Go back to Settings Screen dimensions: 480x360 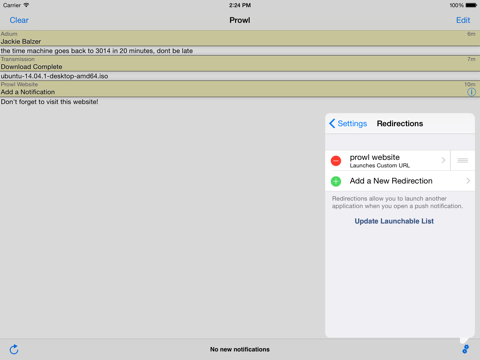point(348,124)
